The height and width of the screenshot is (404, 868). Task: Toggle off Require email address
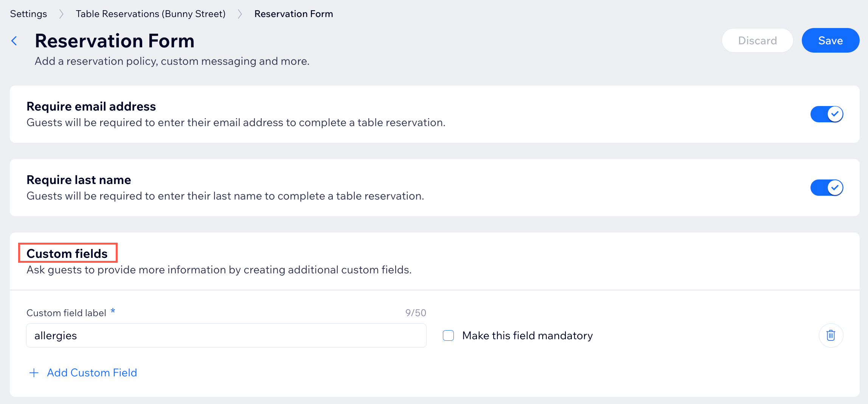click(x=826, y=114)
